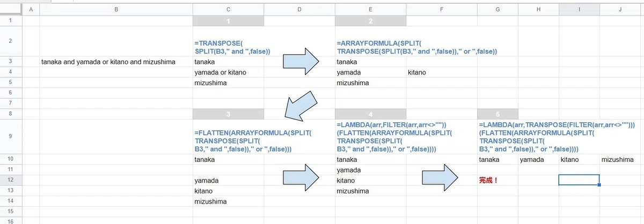644x224 pixels.
Task: Select the gray step label 4 cell
Action: 371,114
